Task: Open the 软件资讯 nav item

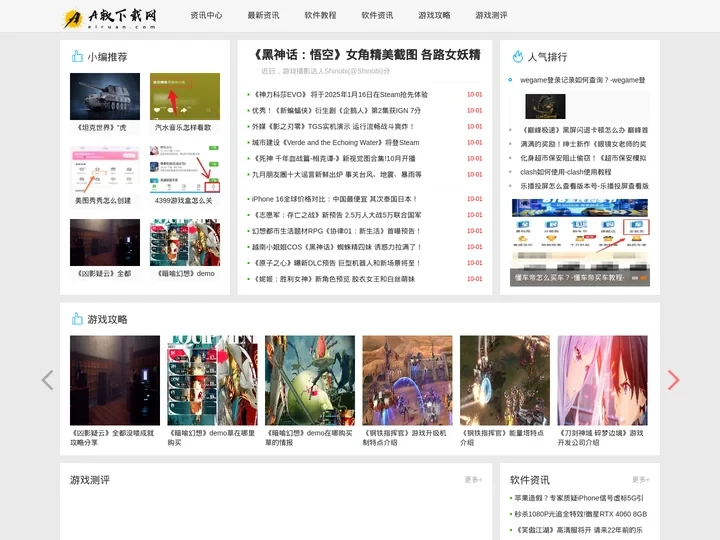Action: (x=377, y=15)
